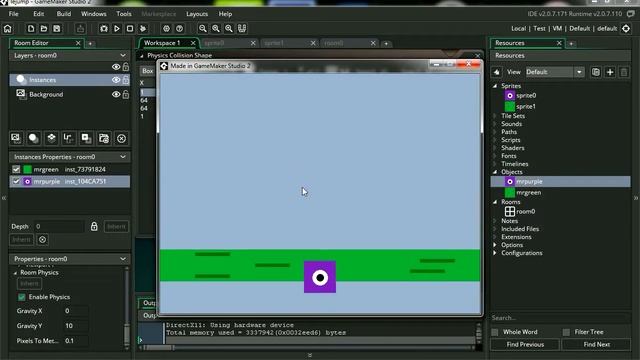The width and height of the screenshot is (640, 360).
Task: Click the Find Previous button
Action: 525,344
